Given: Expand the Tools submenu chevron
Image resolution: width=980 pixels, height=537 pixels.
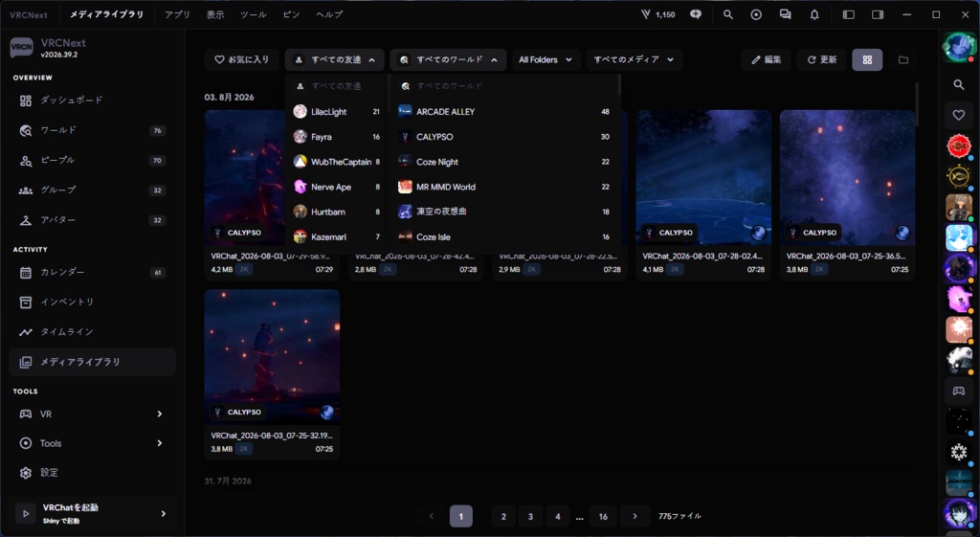Looking at the screenshot, I should [x=160, y=443].
